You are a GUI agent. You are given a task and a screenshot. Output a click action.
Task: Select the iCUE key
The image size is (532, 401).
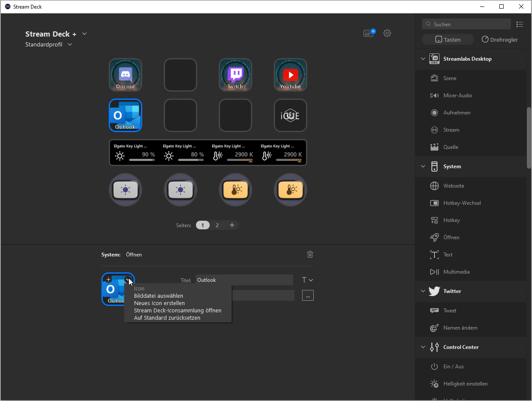(290, 115)
